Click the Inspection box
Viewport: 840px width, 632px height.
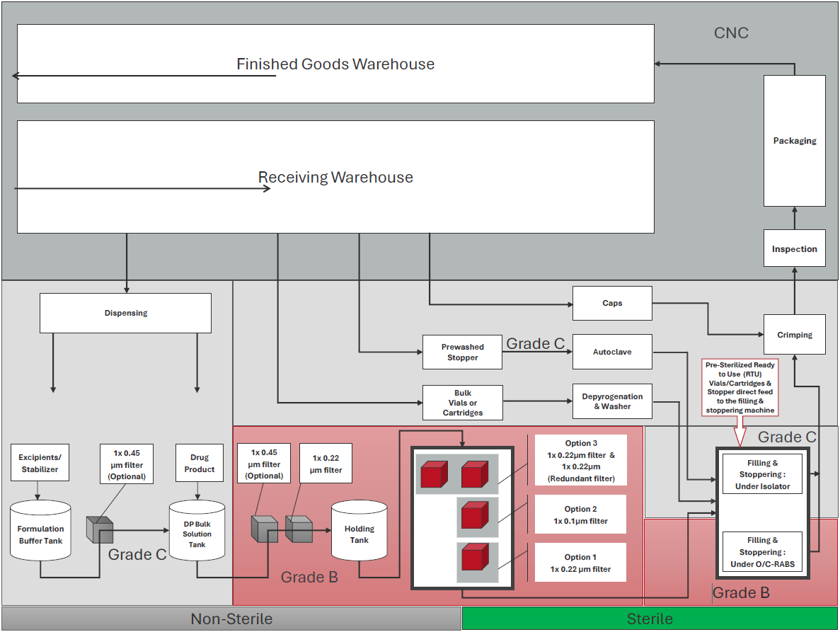(794, 249)
